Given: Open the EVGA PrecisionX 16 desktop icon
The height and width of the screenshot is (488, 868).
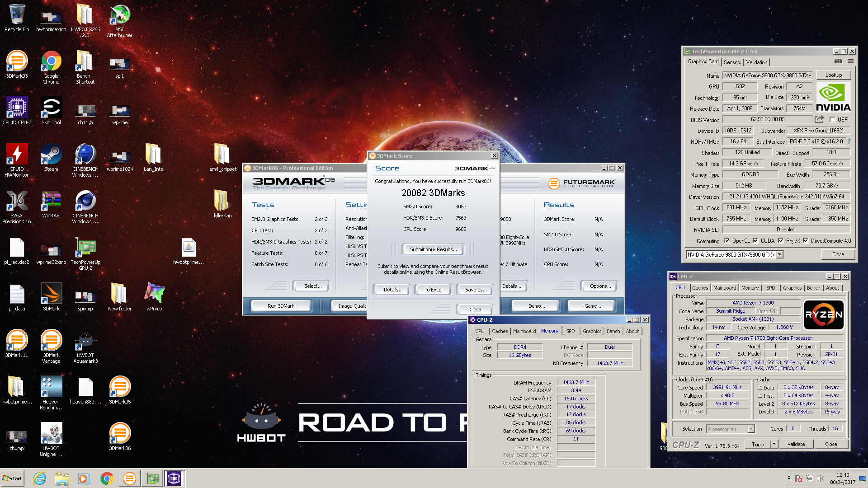Looking at the screenshot, I should click(x=17, y=207).
